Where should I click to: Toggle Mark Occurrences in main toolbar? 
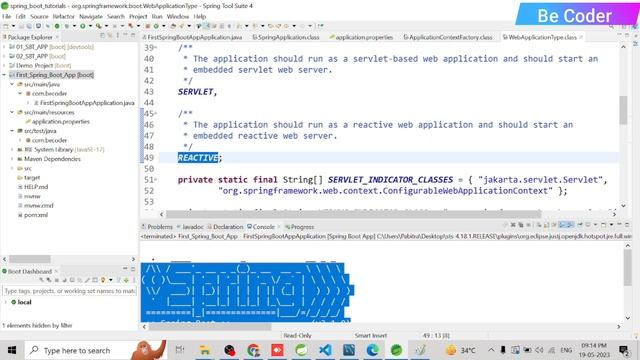point(206,26)
